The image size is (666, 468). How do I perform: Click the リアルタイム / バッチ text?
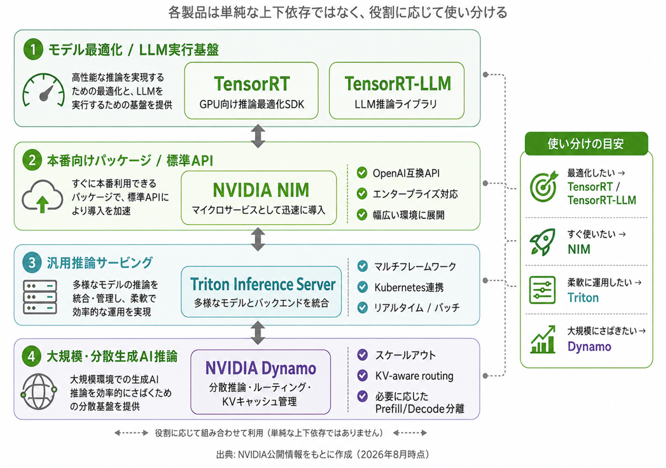[x=417, y=308]
